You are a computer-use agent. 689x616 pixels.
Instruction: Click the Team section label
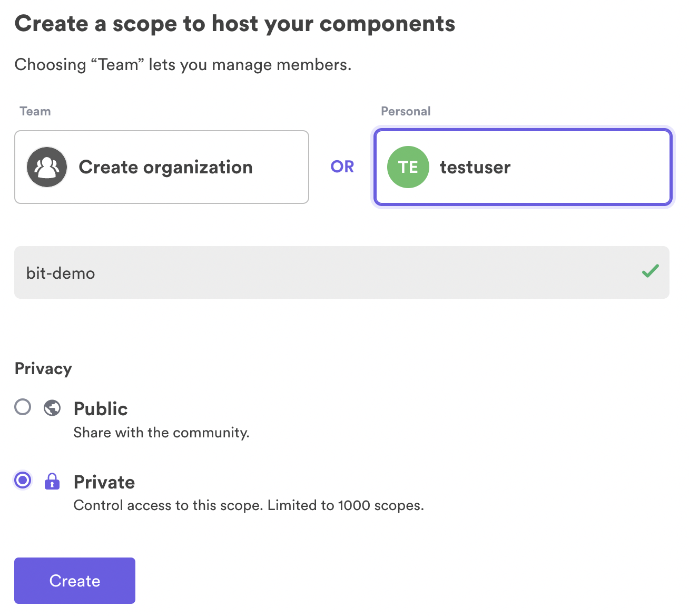click(35, 111)
